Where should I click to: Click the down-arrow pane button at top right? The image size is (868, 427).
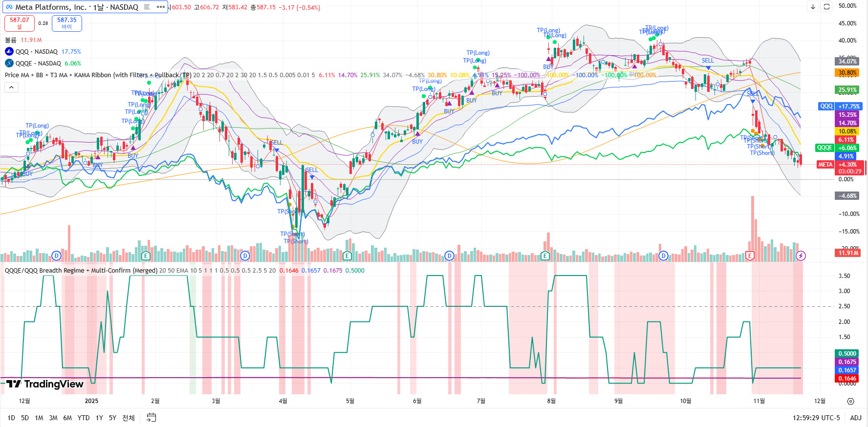(813, 7)
